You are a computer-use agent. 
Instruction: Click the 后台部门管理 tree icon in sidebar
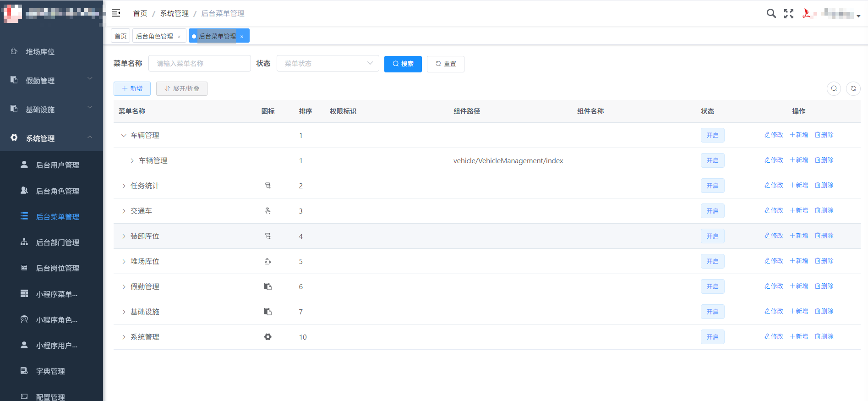pos(24,242)
